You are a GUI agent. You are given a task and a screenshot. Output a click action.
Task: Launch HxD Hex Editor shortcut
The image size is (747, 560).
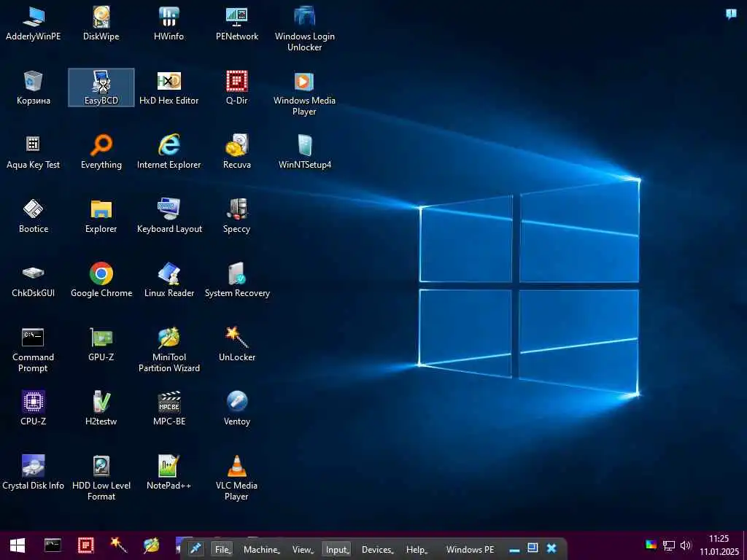coord(169,88)
